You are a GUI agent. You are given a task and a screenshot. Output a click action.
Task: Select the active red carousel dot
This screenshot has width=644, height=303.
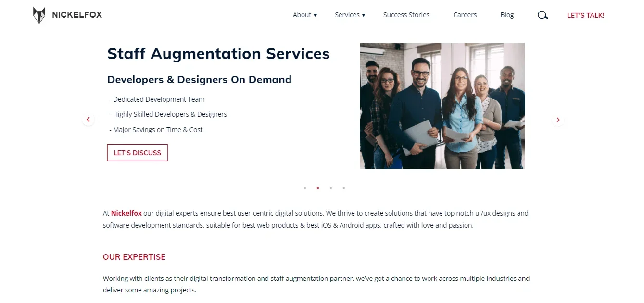coord(318,188)
